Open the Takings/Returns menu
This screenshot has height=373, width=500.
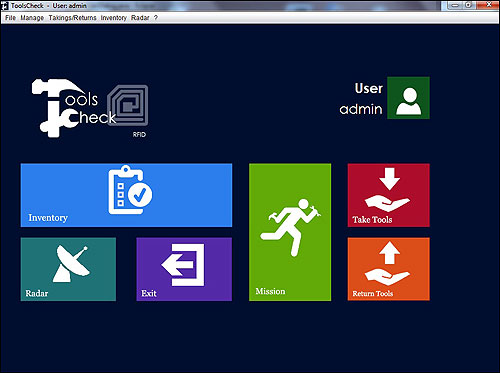click(x=72, y=18)
